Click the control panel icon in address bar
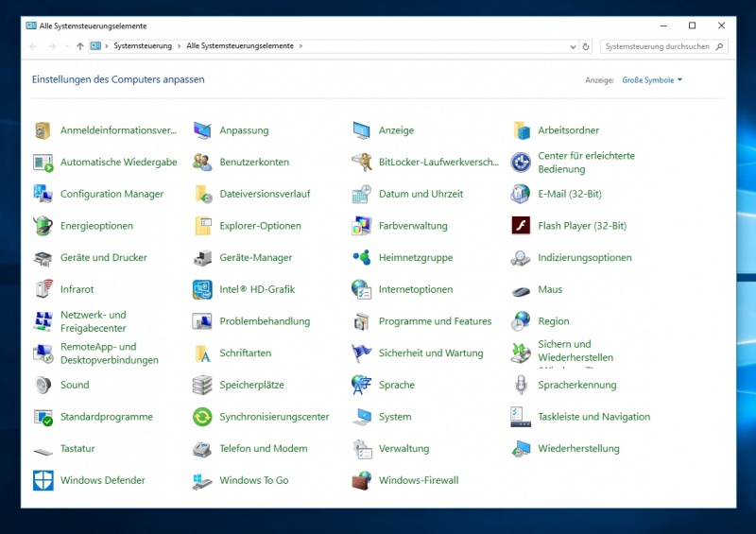 pyautogui.click(x=95, y=45)
